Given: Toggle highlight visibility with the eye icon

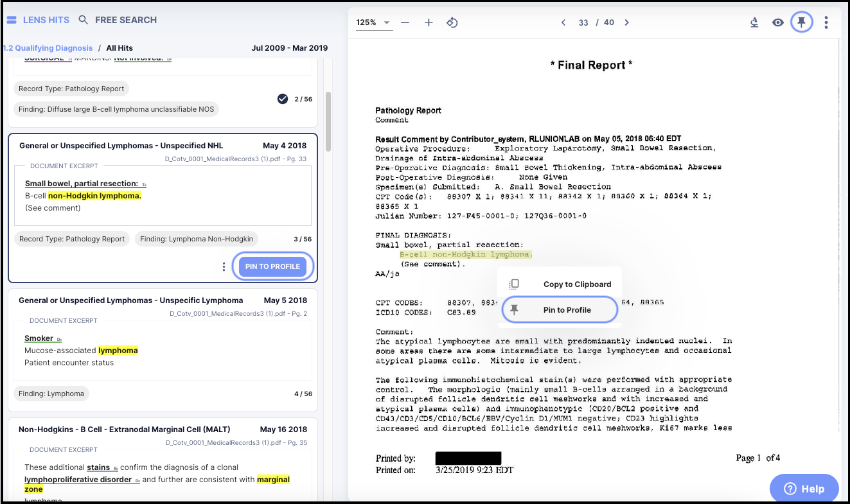Looking at the screenshot, I should pos(777,22).
